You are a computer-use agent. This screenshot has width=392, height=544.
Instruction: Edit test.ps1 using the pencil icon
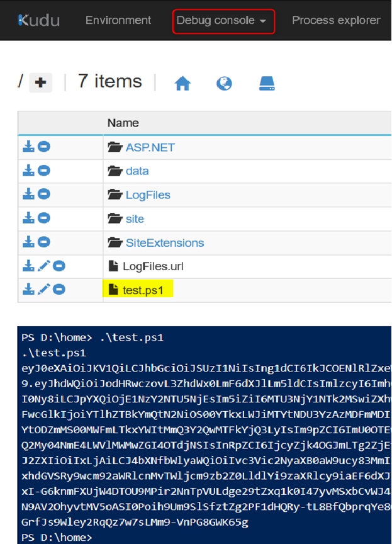click(43, 289)
